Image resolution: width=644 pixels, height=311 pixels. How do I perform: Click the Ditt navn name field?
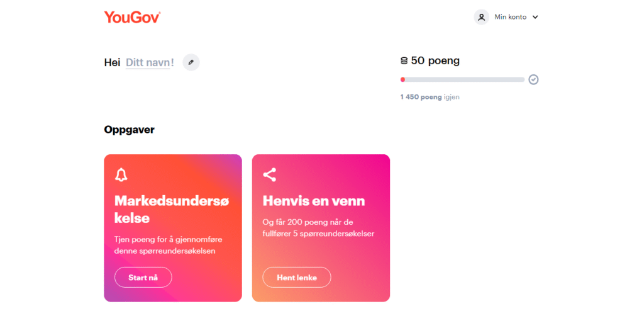tap(147, 62)
